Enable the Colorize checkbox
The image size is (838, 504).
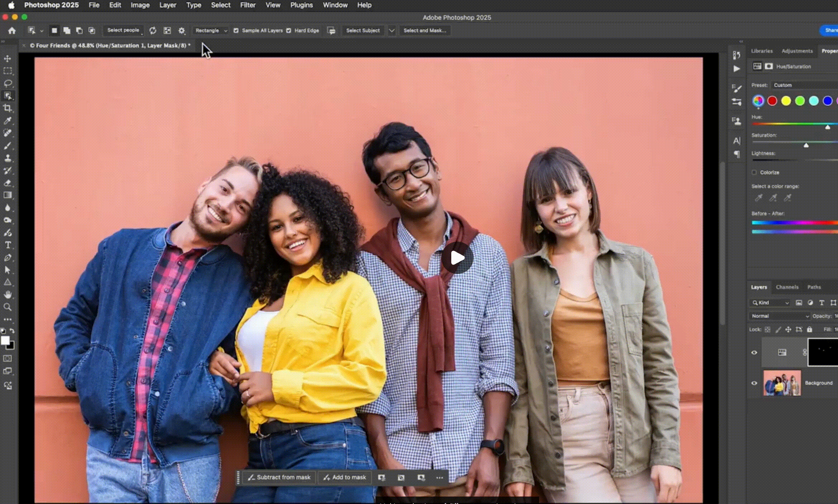[x=754, y=172]
